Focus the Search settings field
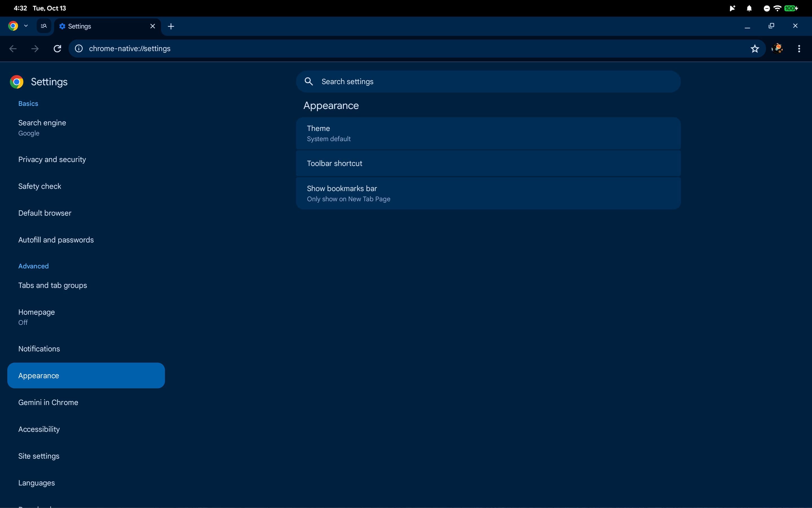 pos(488,82)
